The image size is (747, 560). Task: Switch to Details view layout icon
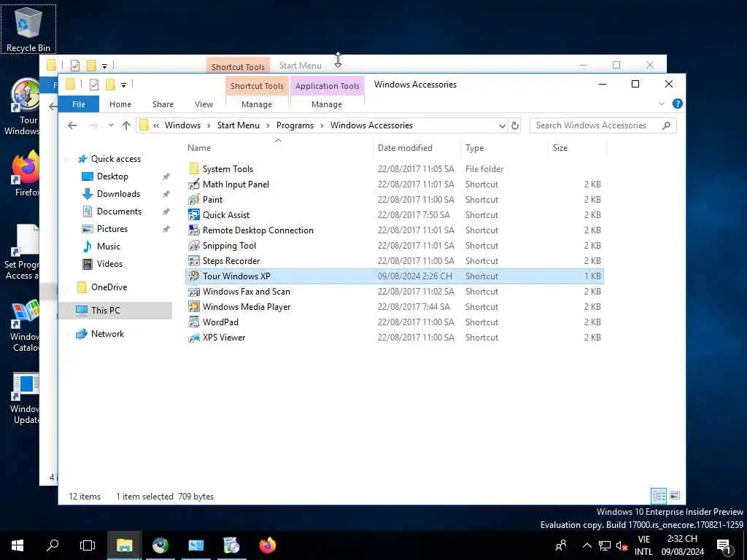(659, 496)
